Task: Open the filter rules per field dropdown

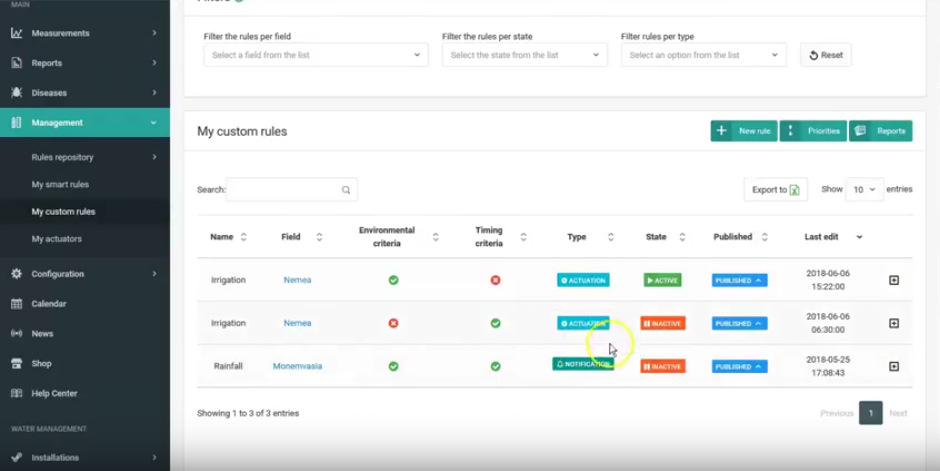Action: [x=316, y=55]
